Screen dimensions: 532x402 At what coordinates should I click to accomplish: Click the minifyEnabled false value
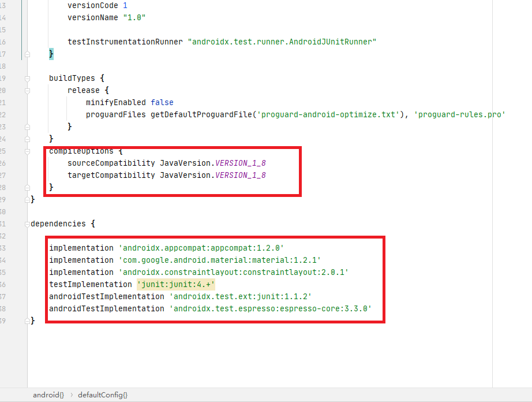point(162,103)
